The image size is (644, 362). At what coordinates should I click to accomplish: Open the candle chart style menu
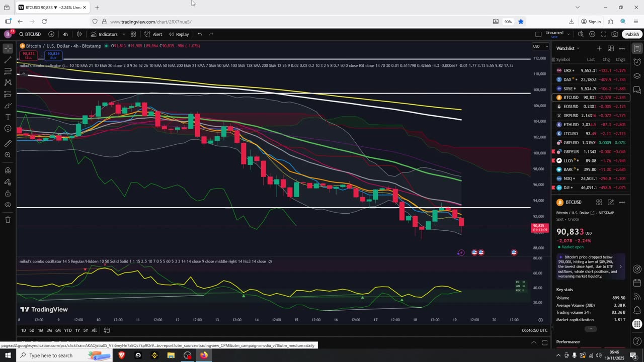(79, 34)
